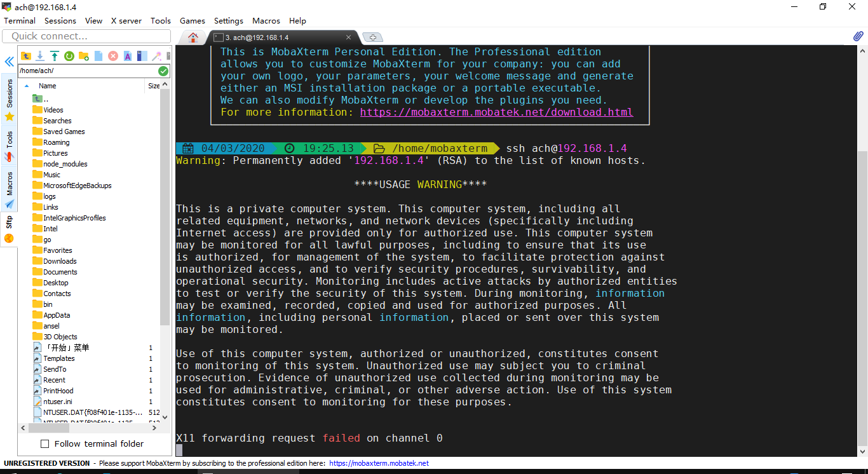
Task: Open the mobaxterm.mobatek.net link in status bar
Action: tap(379, 463)
